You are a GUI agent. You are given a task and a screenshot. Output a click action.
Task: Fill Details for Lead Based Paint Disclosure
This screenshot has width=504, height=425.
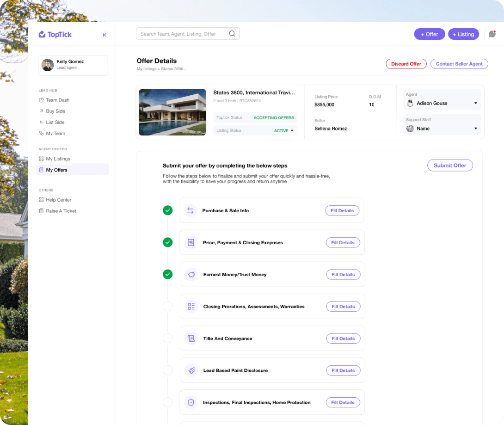[x=343, y=370]
